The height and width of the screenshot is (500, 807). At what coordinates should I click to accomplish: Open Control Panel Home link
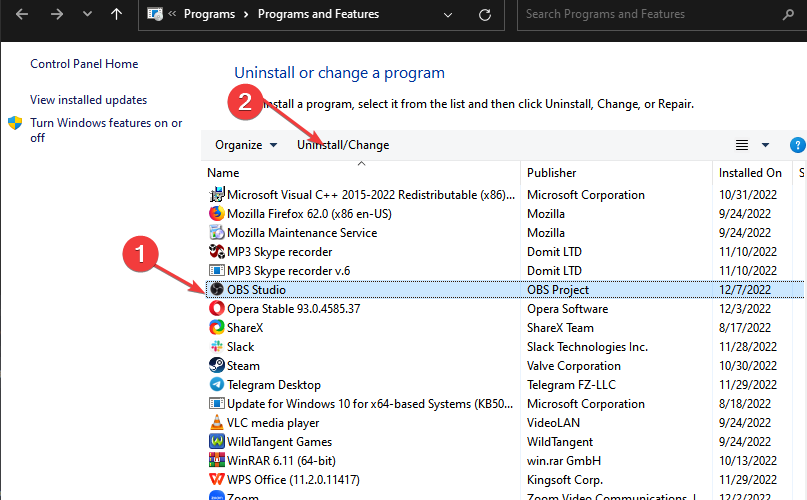84,64
